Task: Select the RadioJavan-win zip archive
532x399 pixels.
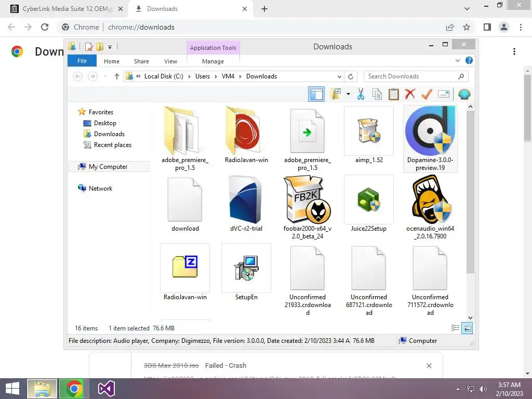Action: (185, 272)
